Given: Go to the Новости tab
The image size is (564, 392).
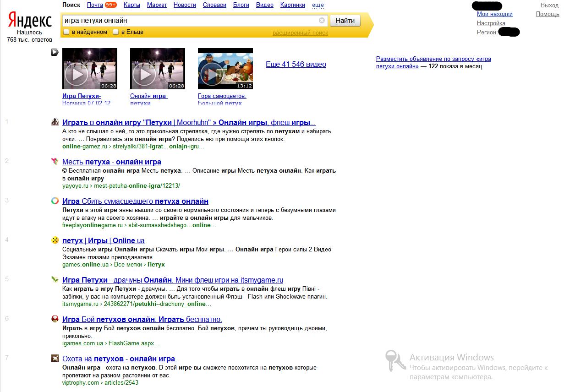Looking at the screenshot, I should pyautogui.click(x=185, y=5).
